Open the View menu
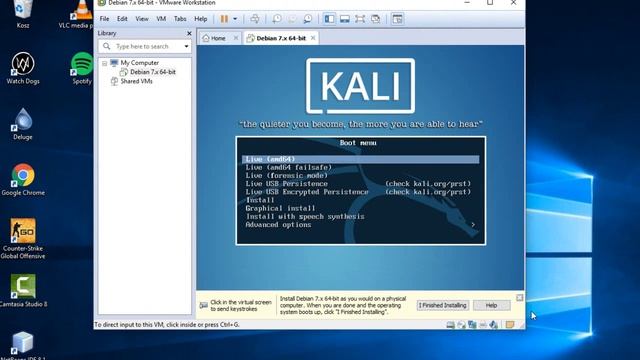Screen dimensions: 640x360 click(x=142, y=19)
